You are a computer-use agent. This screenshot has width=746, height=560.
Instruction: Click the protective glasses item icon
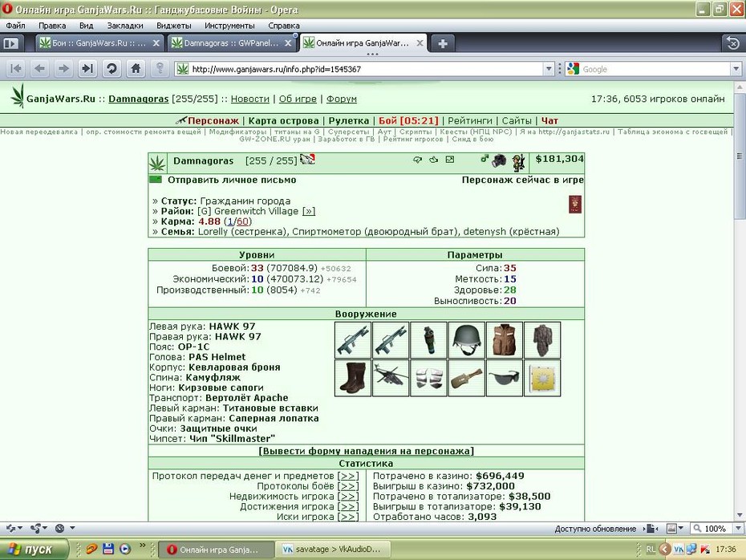coord(505,378)
